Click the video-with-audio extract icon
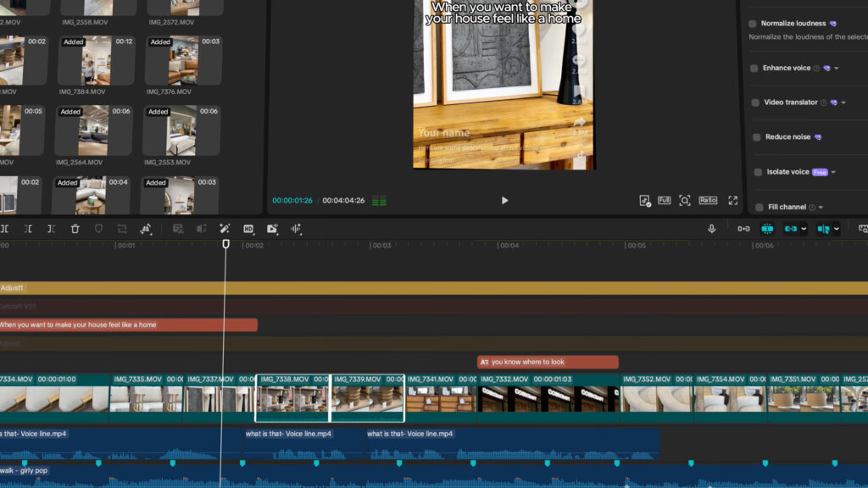868x488 pixels. pyautogui.click(x=272, y=229)
